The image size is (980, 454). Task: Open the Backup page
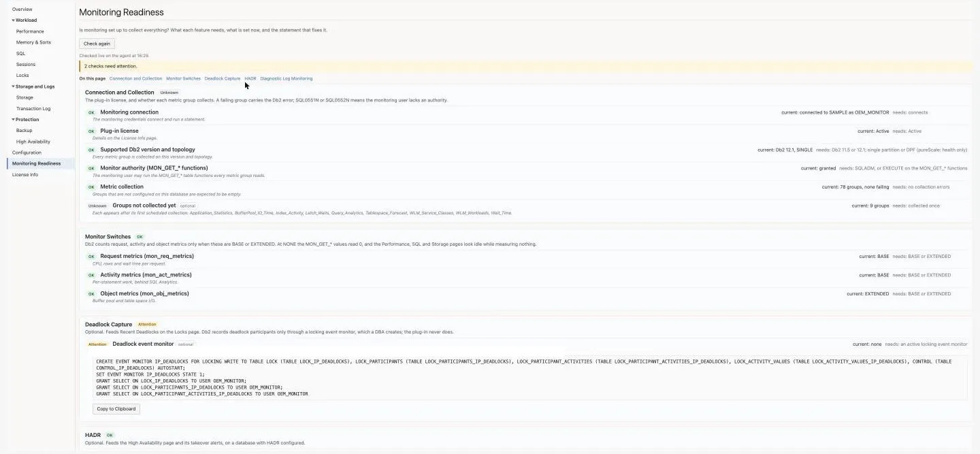[x=24, y=131]
